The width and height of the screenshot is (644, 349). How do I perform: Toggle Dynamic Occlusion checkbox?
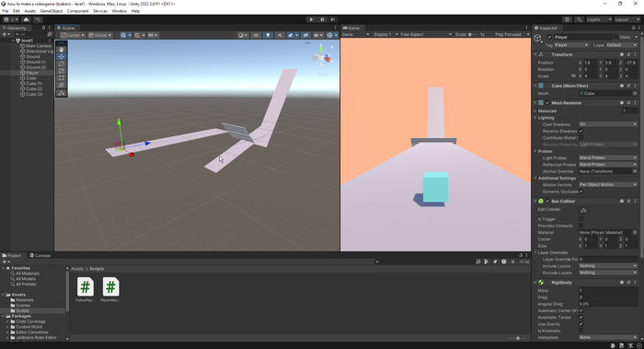click(x=581, y=192)
